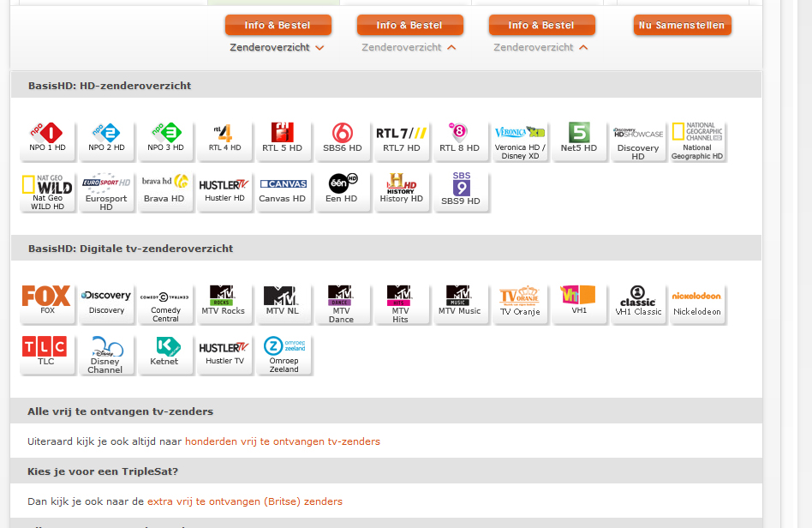Open the Comedy Central channel tile
The height and width of the screenshot is (528, 812).
[x=165, y=304]
